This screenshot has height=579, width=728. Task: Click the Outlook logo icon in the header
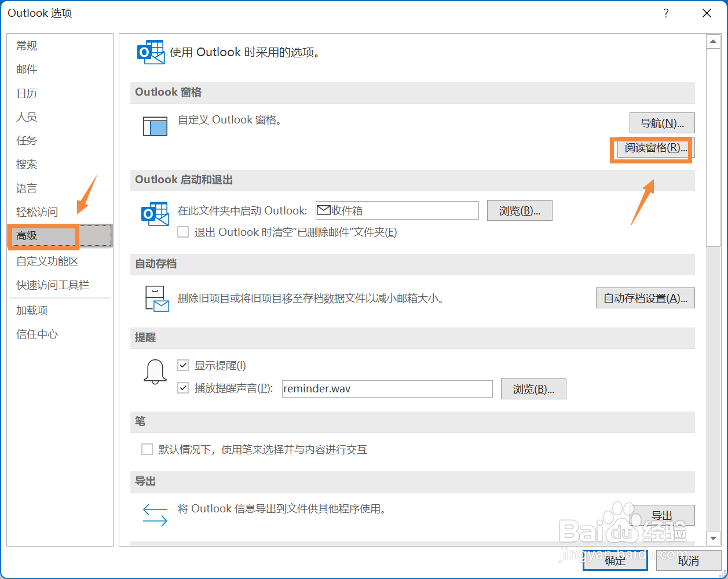click(x=151, y=52)
